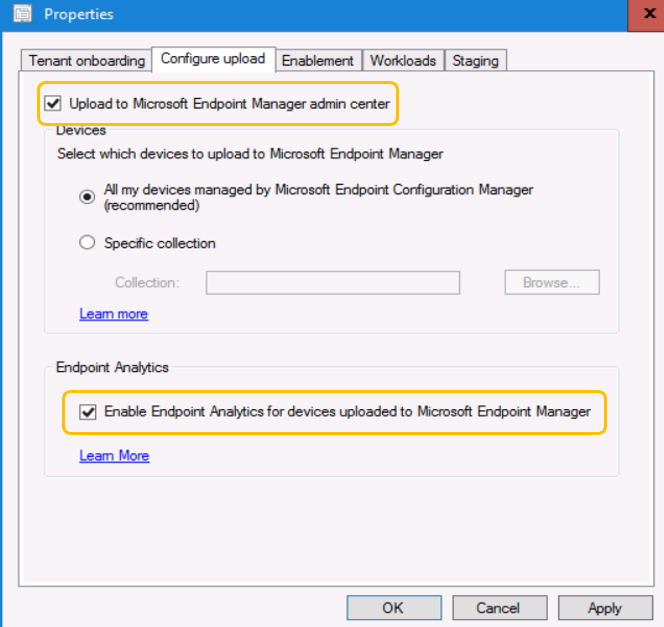This screenshot has height=627, width=664.
Task: Open the Learn more link under Devices
Action: 113,314
